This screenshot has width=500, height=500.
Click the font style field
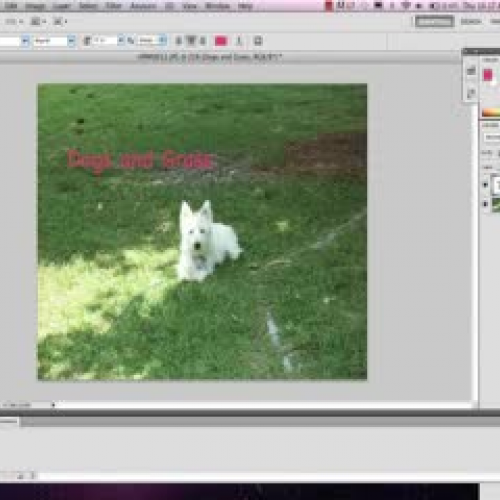(50, 41)
